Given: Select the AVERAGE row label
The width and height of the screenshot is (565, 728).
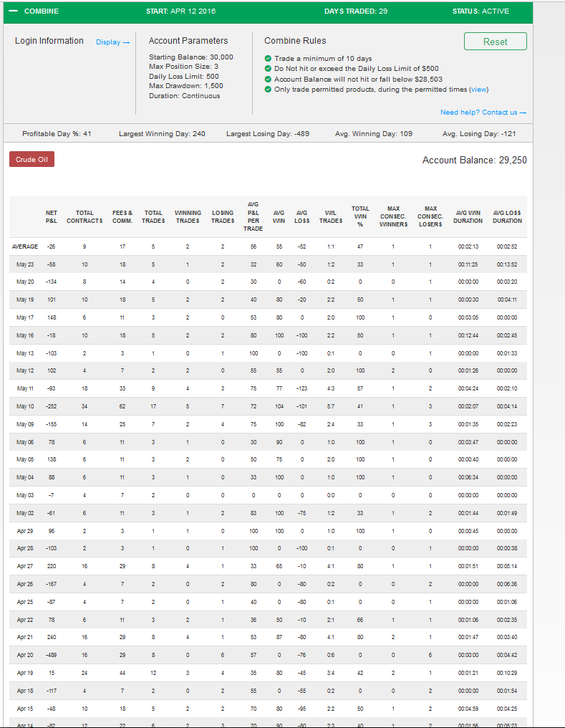Looking at the screenshot, I should coord(25,246).
